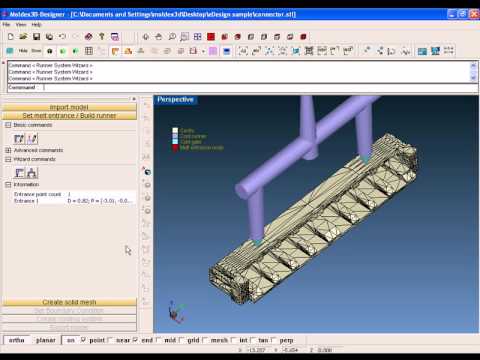The width and height of the screenshot is (480, 360).
Task: Click the Hide toolbar button
Action: point(23,51)
